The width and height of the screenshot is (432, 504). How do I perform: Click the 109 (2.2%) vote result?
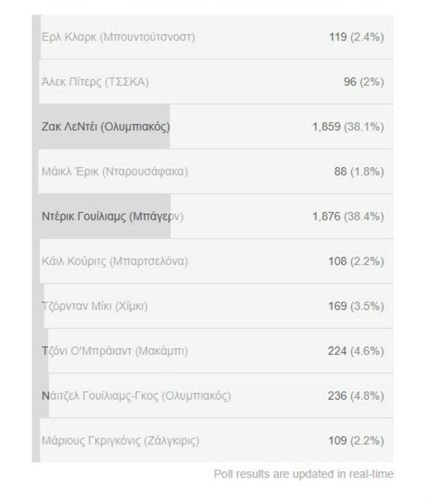(356, 441)
